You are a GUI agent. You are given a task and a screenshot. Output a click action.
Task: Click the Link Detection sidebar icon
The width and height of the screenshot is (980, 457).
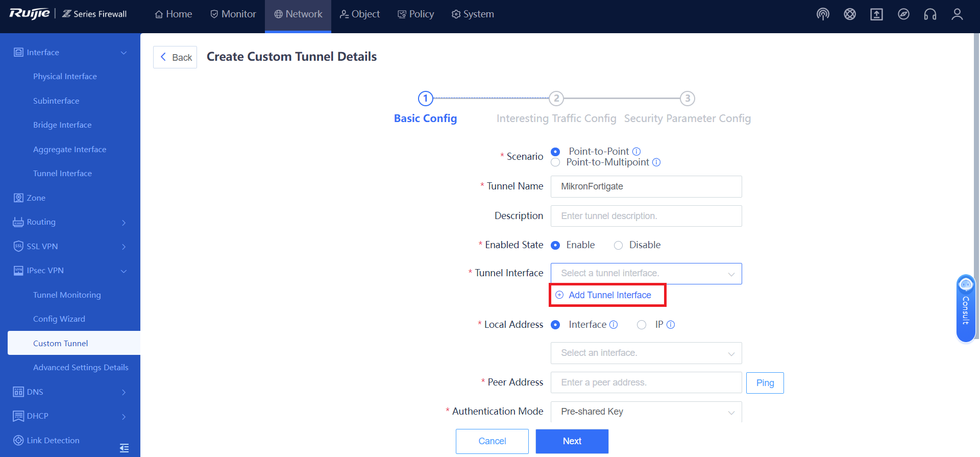click(x=18, y=440)
